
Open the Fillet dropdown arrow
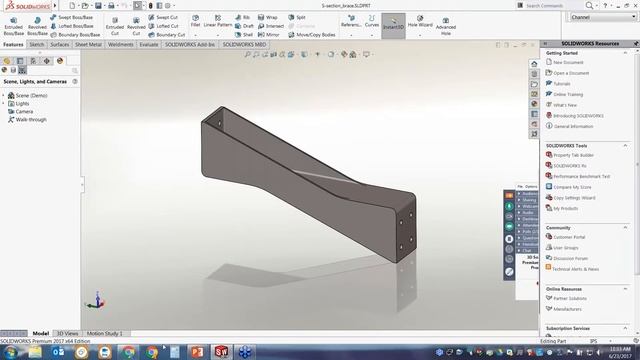(x=196, y=35)
